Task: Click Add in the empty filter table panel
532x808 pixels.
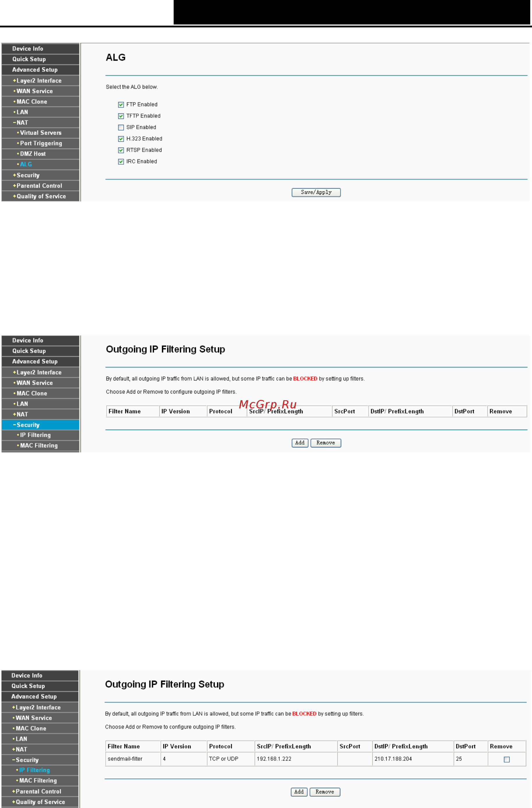Action: click(300, 443)
